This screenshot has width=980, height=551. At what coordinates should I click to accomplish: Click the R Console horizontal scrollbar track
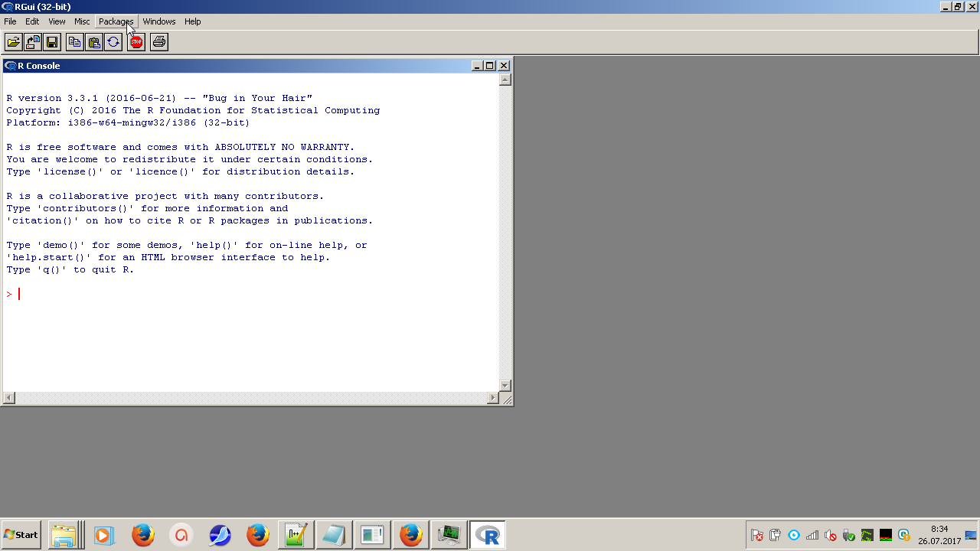(251, 398)
